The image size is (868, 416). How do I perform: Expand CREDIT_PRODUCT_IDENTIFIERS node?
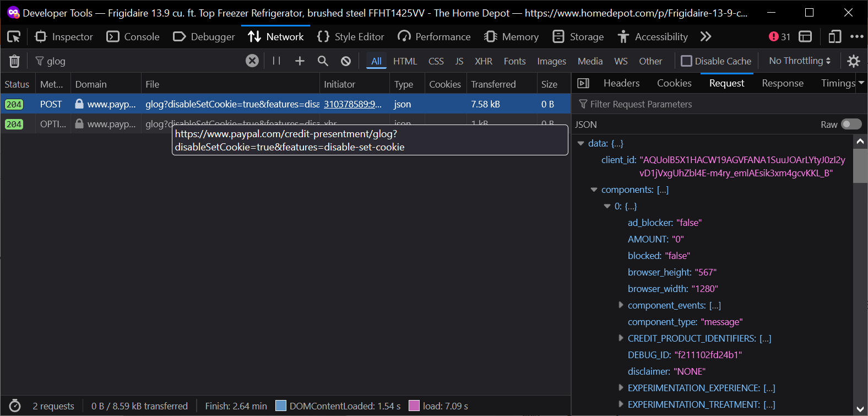(x=621, y=338)
